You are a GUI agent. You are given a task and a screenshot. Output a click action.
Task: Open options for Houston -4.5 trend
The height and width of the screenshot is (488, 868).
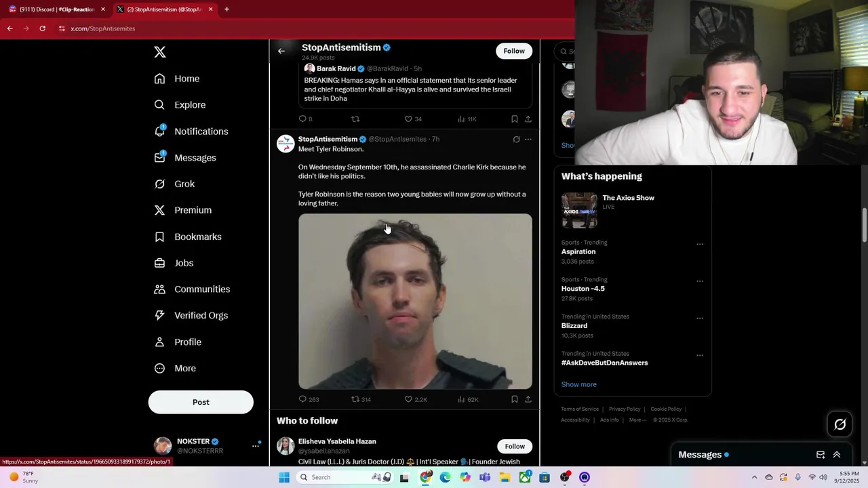pos(700,281)
